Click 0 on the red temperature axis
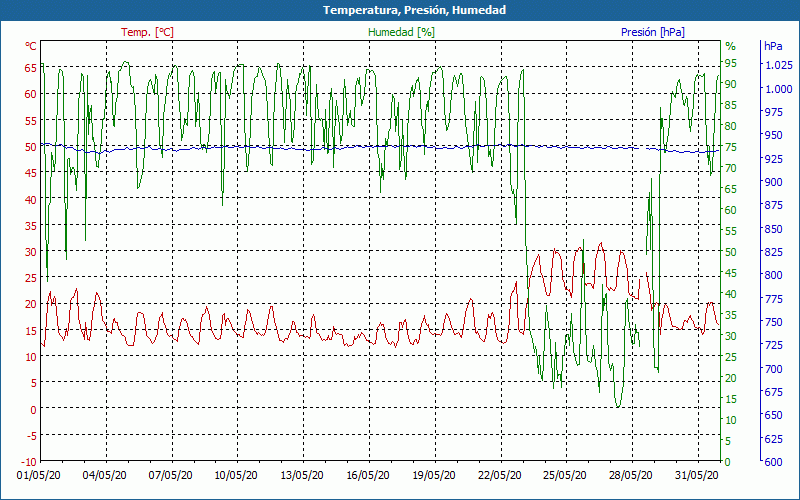The image size is (800, 500). coord(34,410)
